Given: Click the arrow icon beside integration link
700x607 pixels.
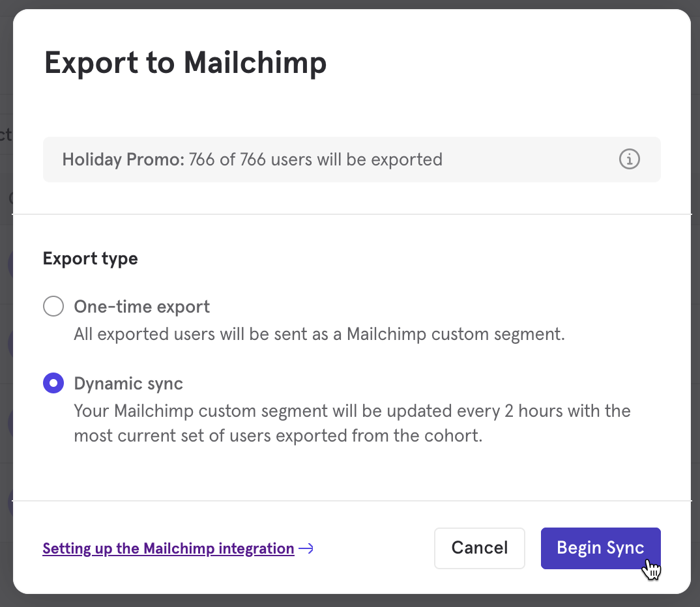Looking at the screenshot, I should (306, 548).
